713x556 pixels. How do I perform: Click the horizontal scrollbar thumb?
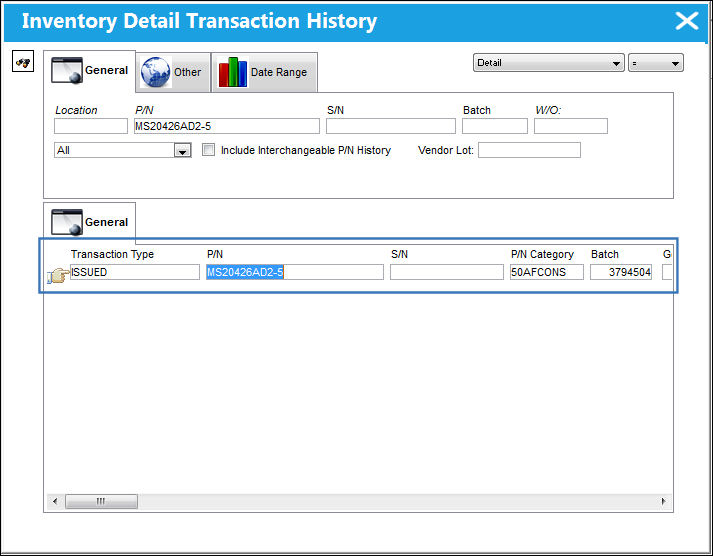pos(101,501)
